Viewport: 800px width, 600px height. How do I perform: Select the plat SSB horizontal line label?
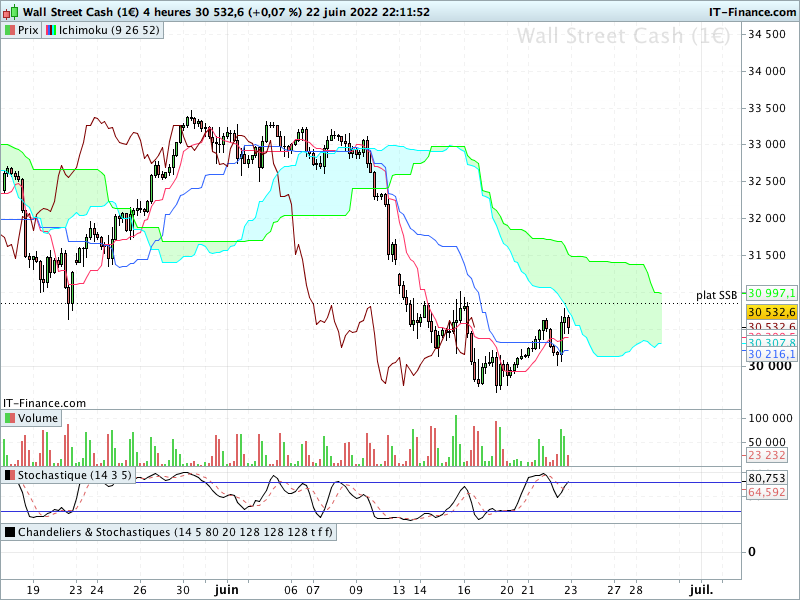point(716,295)
